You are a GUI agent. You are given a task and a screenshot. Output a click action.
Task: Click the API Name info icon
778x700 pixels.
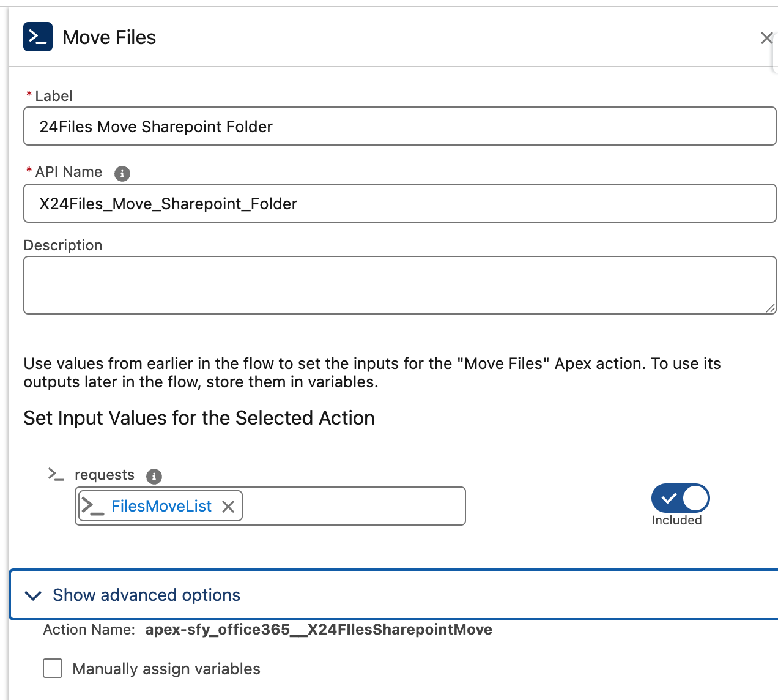click(x=122, y=173)
